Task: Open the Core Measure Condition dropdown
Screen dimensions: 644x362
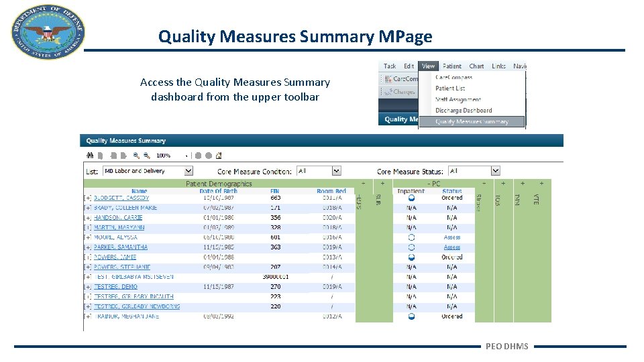Action: pyautogui.click(x=319, y=171)
